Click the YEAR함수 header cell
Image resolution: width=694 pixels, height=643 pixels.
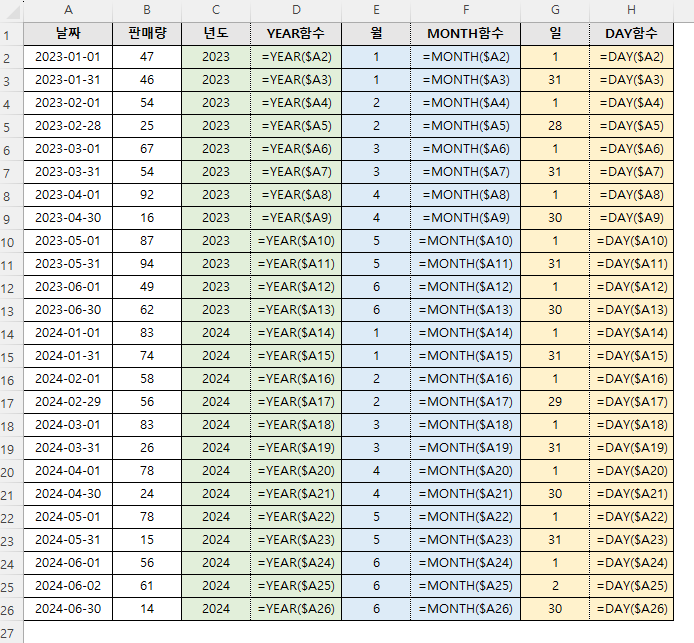click(x=296, y=34)
